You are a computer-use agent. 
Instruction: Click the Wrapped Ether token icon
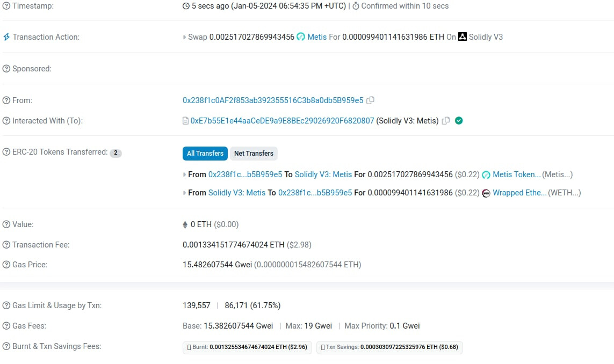pyautogui.click(x=486, y=193)
